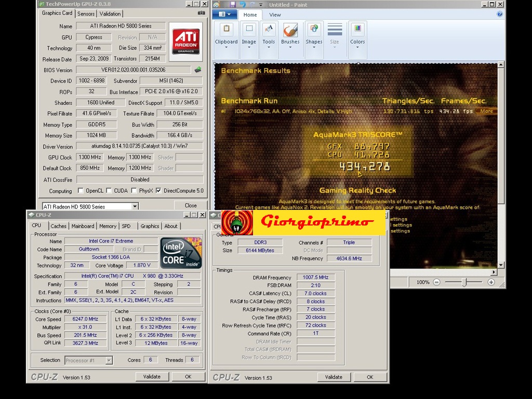532x399 pixels.
Task: Check the PhysX box in GPU-Z
Action: click(134, 191)
